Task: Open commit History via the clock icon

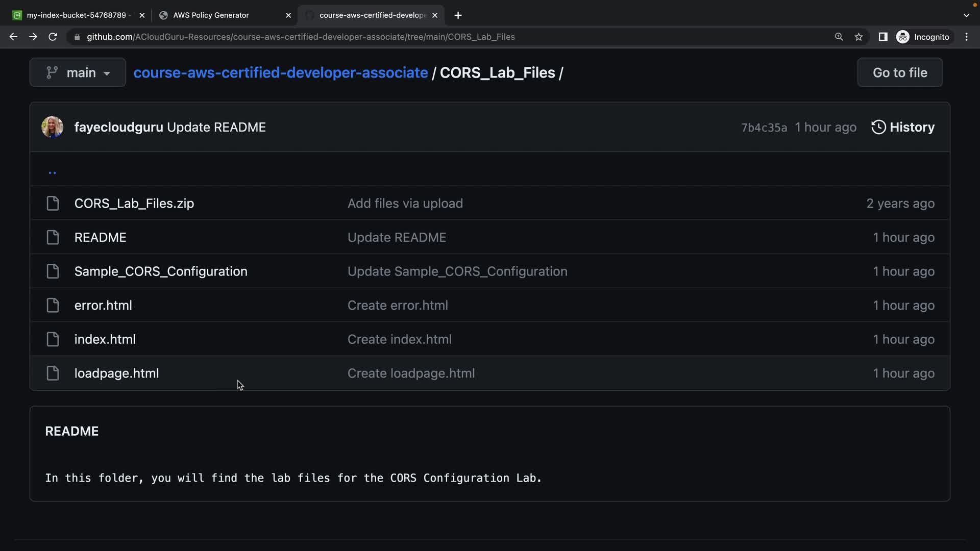Action: [x=878, y=127]
